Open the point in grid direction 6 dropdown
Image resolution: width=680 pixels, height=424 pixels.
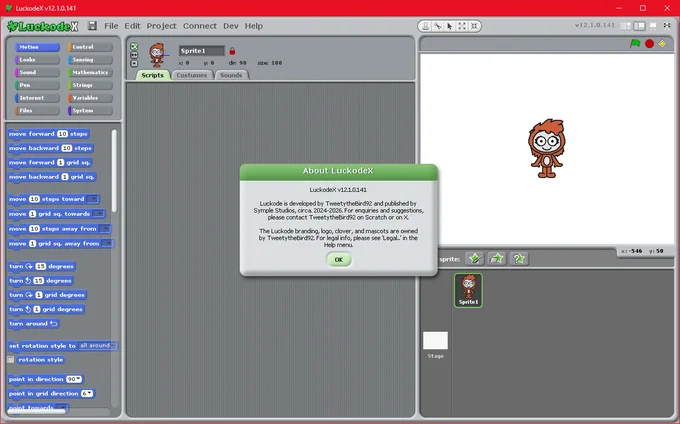[x=87, y=393]
